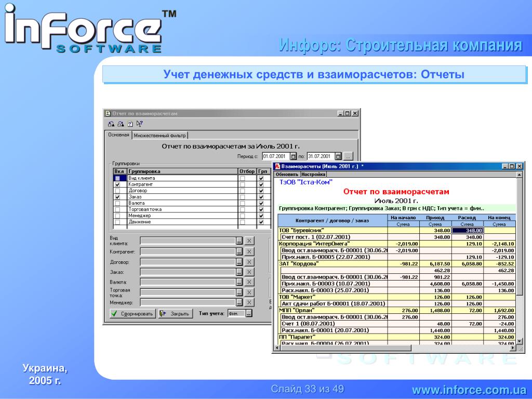Click the Тип учета field showing фин.

(x=237, y=314)
